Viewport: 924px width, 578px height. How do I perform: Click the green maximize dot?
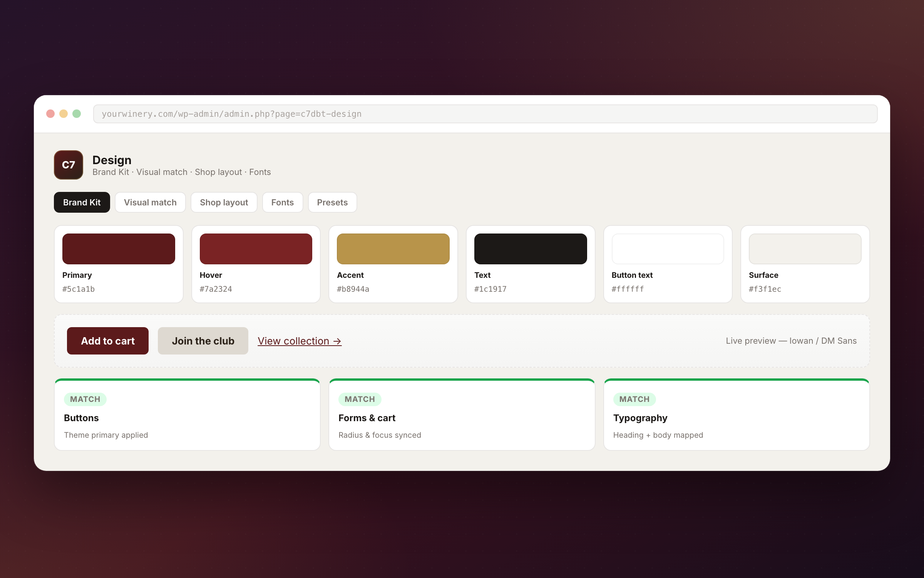coord(77,114)
